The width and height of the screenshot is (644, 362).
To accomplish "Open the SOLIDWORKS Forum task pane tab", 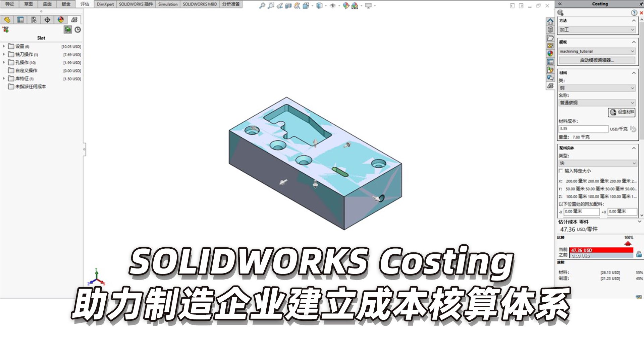I will [550, 78].
